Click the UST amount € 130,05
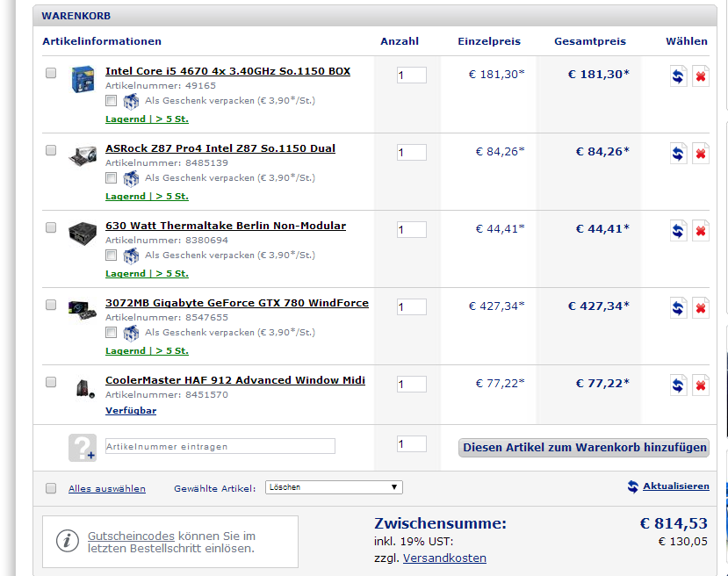 683,542
